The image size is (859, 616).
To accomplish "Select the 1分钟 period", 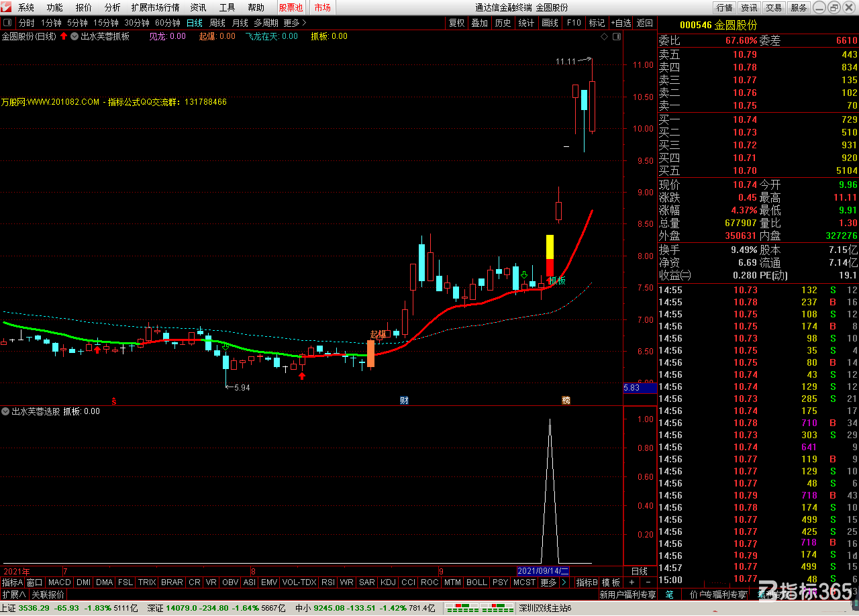I will point(51,23).
